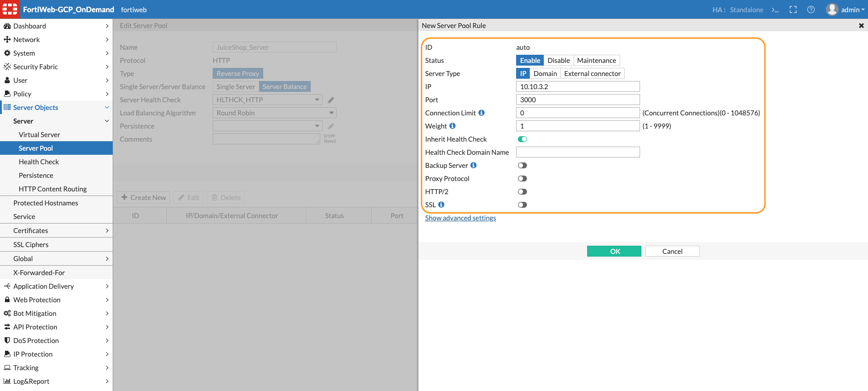Click the IP address input field
868x391 pixels.
tap(578, 86)
